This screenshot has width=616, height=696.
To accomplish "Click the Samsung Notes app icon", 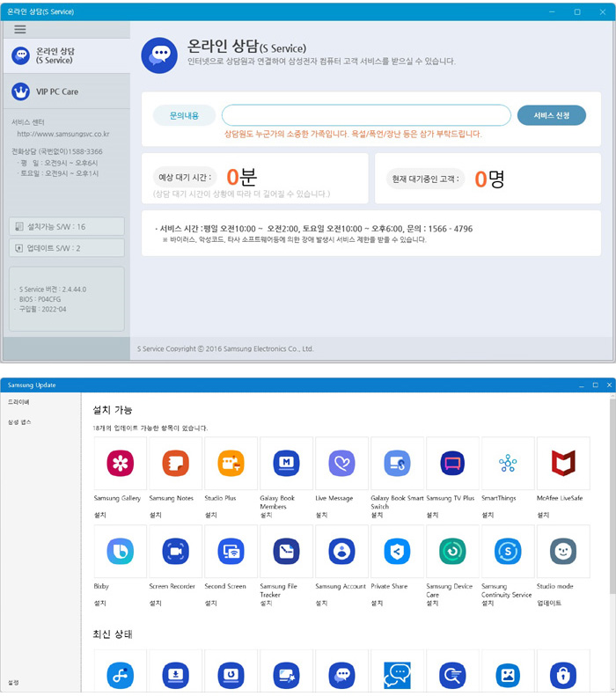I will click(175, 463).
